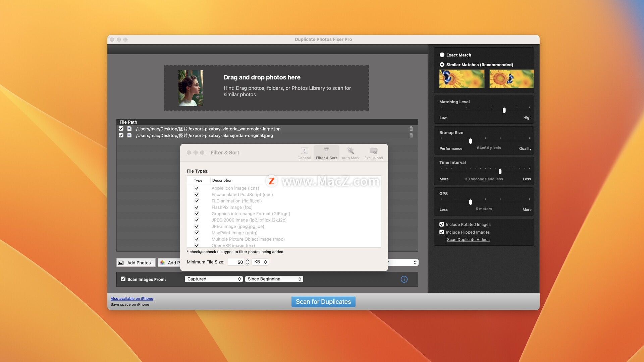The width and height of the screenshot is (644, 362).
Task: Click the Scan for Duplicates button
Action: 323,302
